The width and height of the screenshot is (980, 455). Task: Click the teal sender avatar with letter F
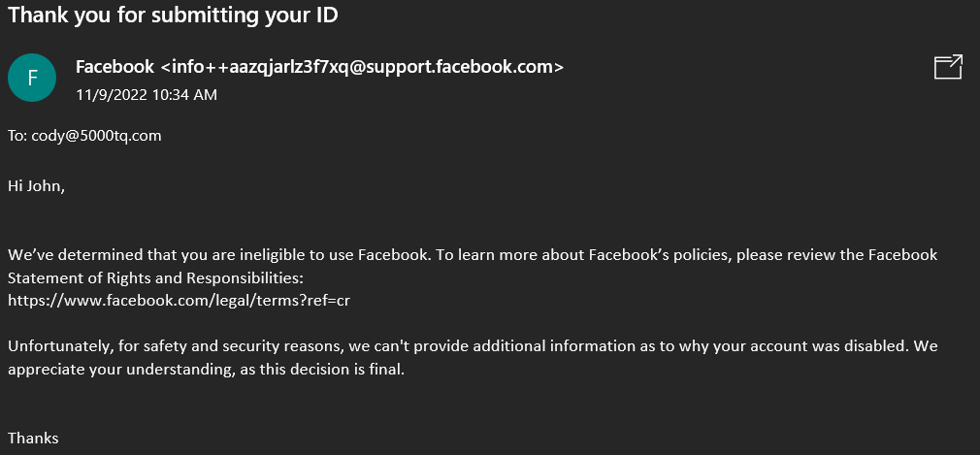(32, 78)
